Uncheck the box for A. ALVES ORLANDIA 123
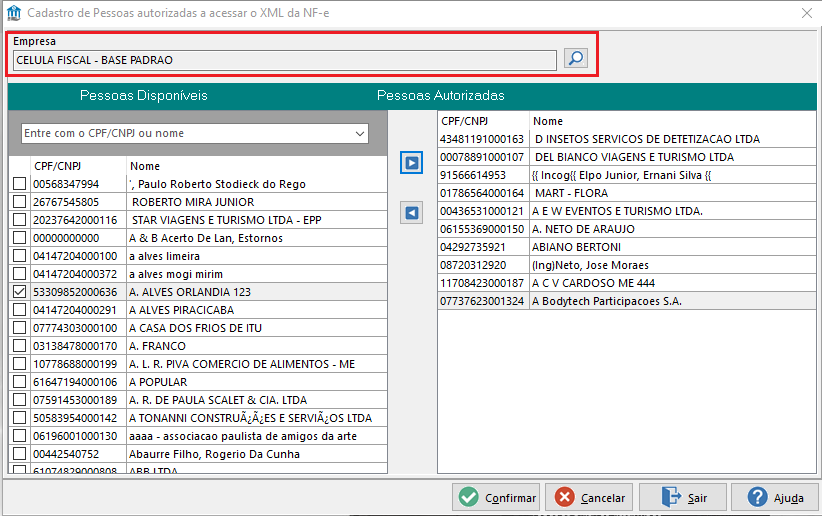The height and width of the screenshot is (517, 822). click(19, 292)
